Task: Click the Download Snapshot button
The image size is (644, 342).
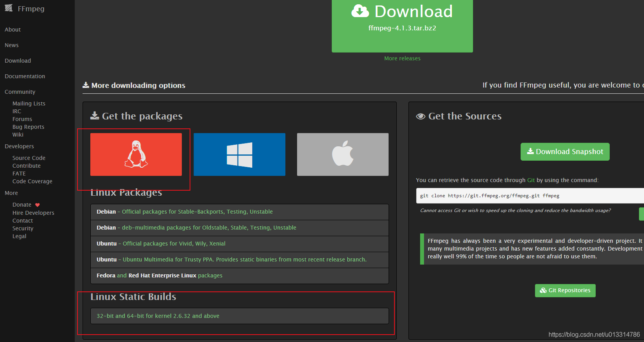Action: click(565, 152)
